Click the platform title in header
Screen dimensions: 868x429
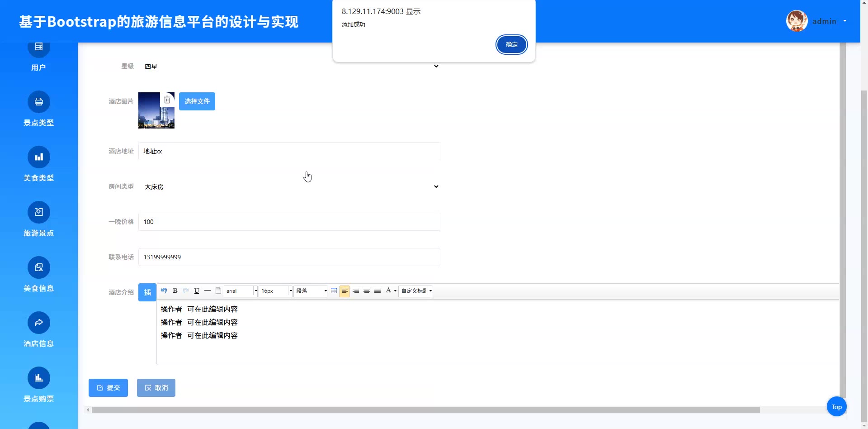(x=159, y=22)
